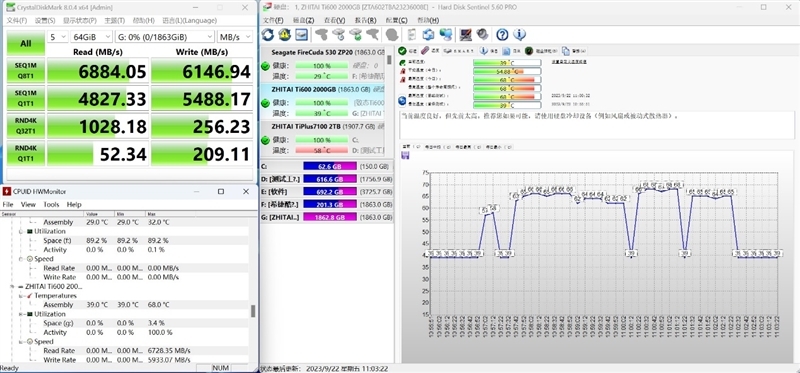Open File menu in HWMonitor

[8, 204]
